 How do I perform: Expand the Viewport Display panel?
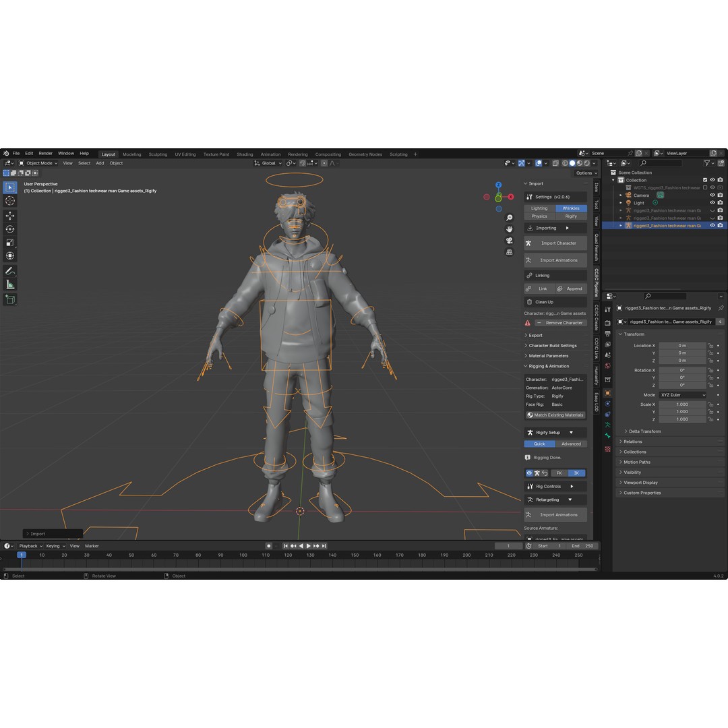(x=671, y=483)
